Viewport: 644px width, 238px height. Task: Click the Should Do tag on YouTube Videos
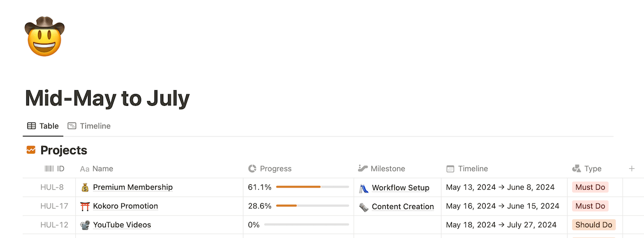(594, 225)
